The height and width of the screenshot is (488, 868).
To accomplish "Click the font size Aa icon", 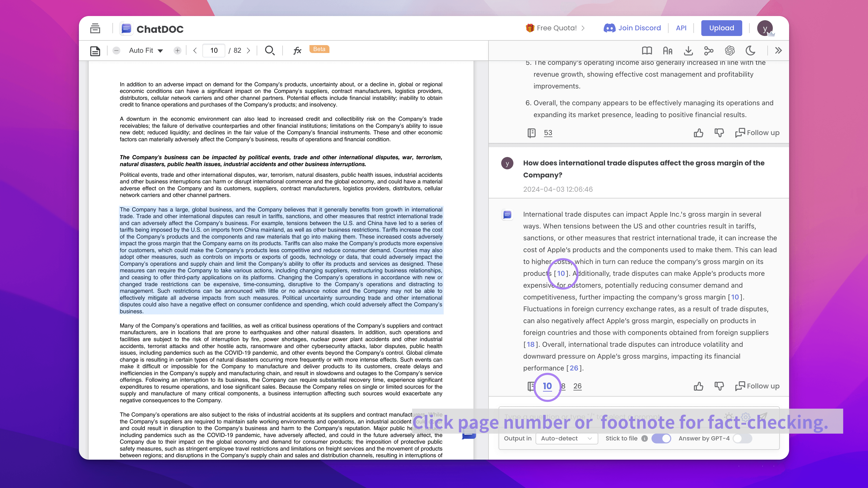I will 668,51.
